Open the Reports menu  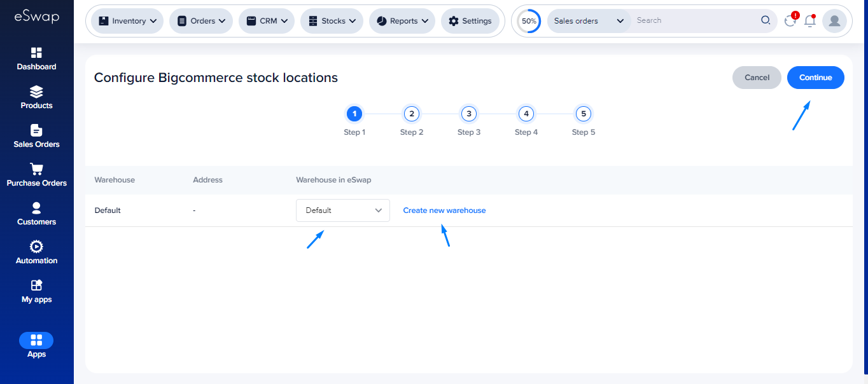[x=402, y=21]
